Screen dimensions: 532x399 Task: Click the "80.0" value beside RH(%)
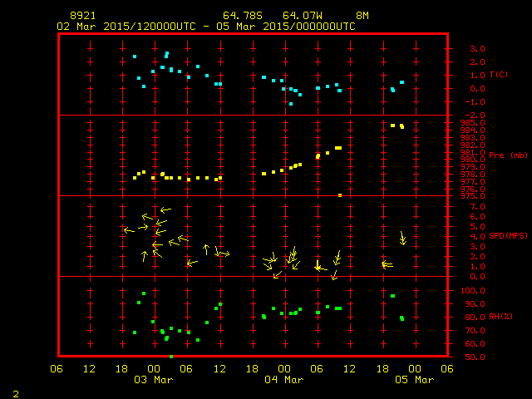click(x=475, y=318)
